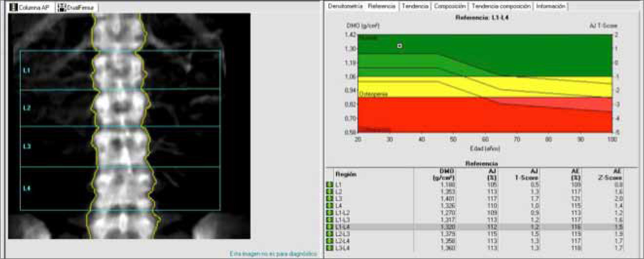
Task: Click the green icon beside the L3 row
Action: point(329,199)
